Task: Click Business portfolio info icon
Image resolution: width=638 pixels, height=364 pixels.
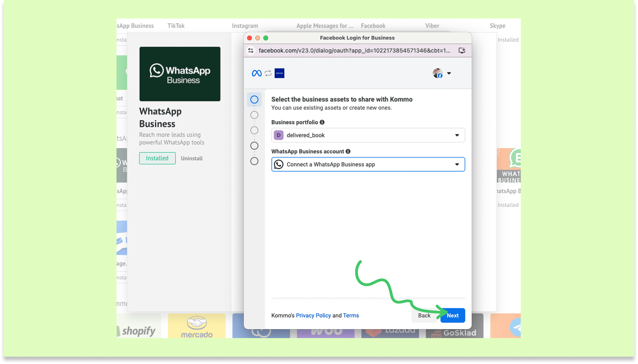Action: [x=322, y=122]
